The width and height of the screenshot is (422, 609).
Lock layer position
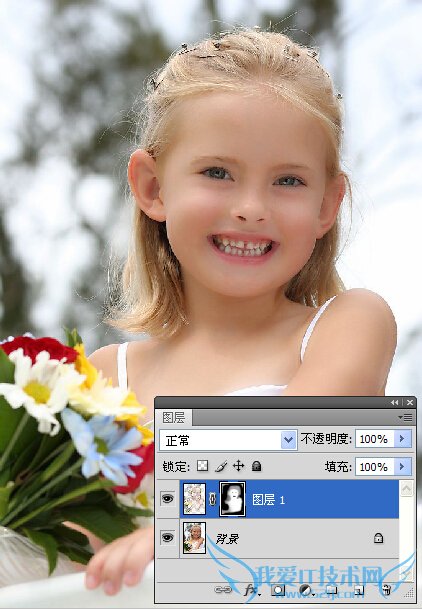click(x=238, y=466)
